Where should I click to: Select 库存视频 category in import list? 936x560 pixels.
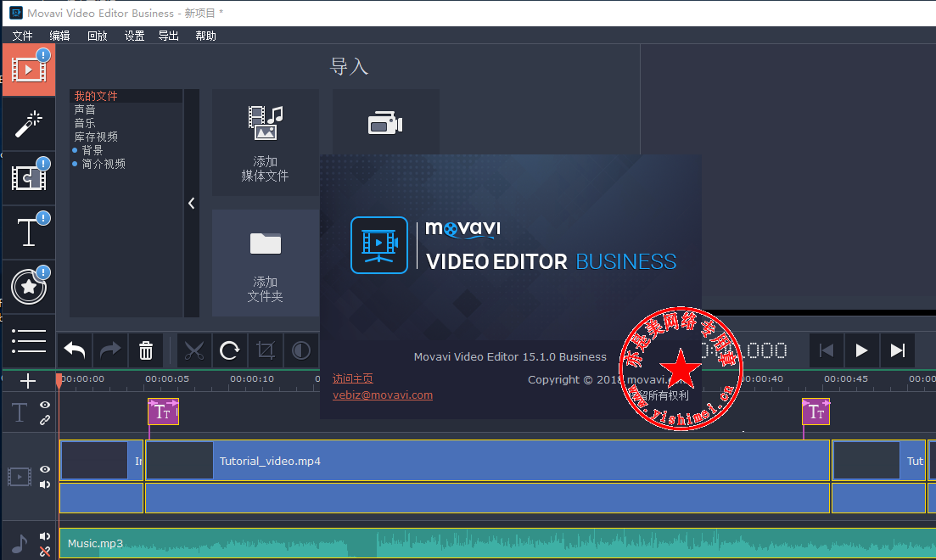pos(96,137)
